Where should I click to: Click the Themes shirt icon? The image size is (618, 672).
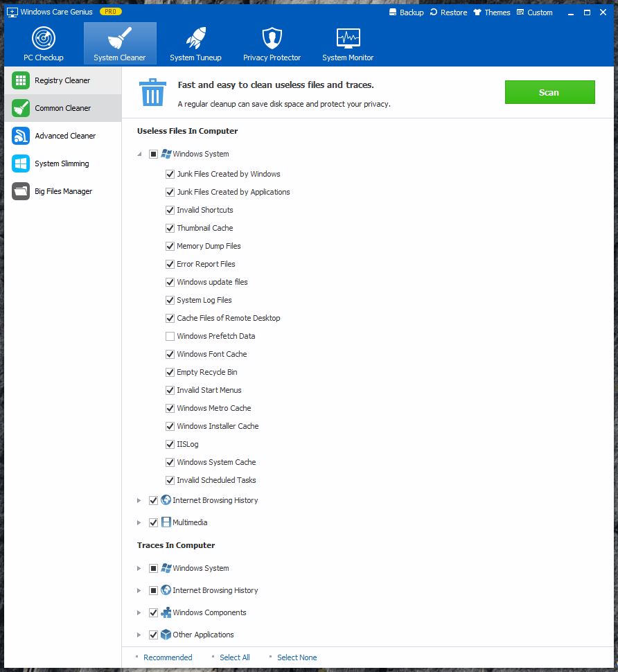point(477,12)
